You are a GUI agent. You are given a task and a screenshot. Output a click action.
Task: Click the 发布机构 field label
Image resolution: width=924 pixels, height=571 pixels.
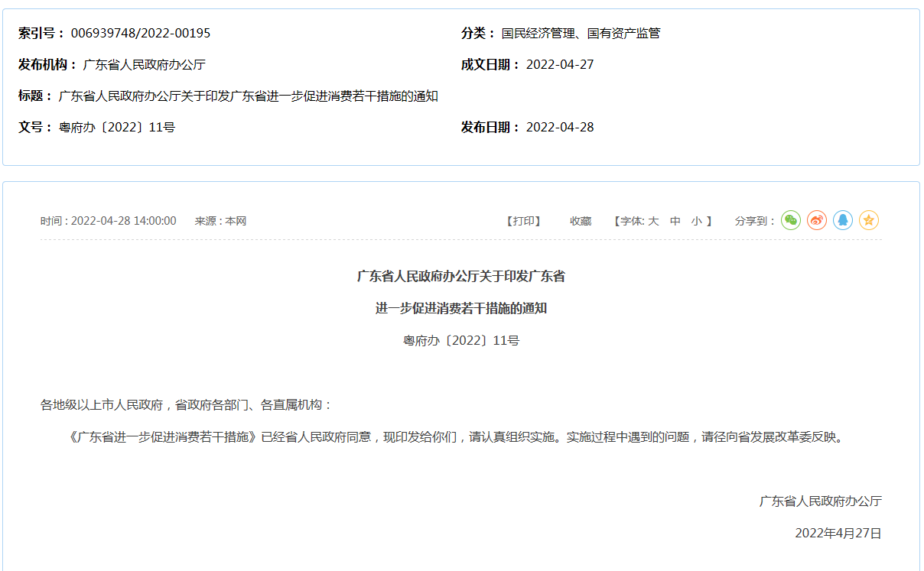pos(47,64)
